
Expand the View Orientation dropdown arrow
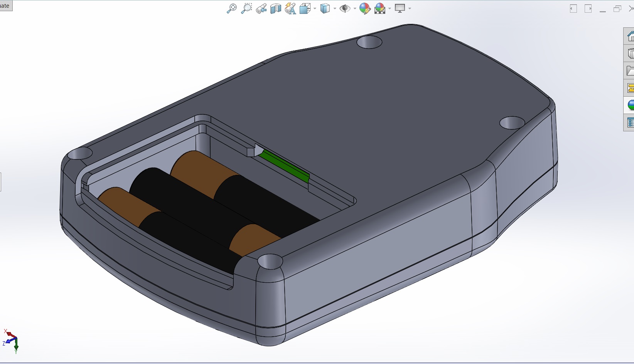pos(315,8)
